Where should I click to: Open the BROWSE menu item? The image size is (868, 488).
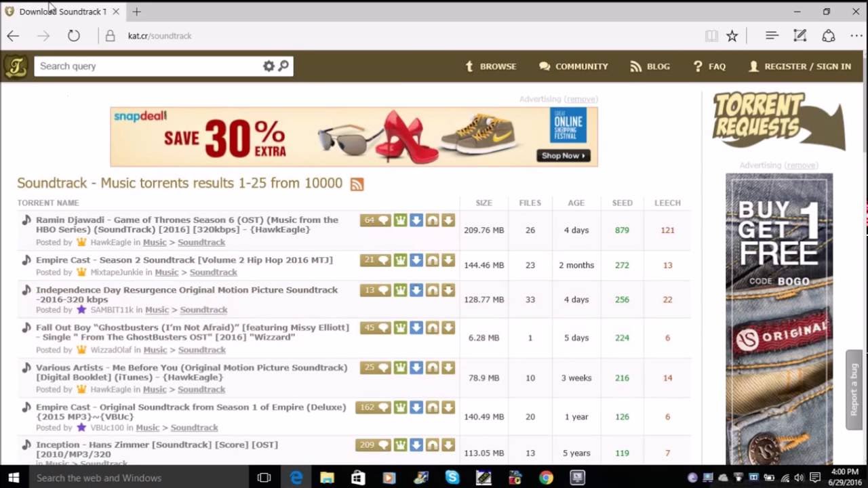tap(491, 66)
